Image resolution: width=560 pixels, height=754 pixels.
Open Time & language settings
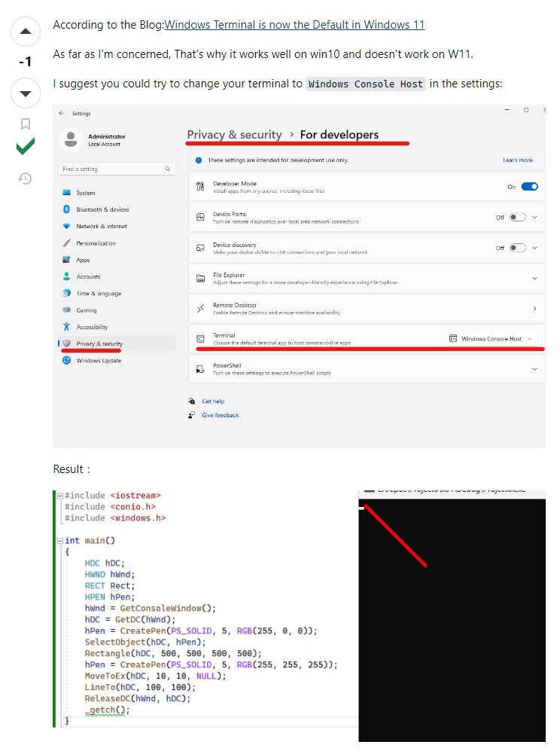(99, 294)
